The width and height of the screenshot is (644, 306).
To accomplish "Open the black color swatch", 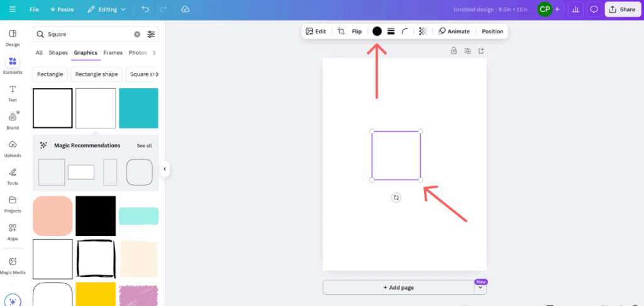I will tap(377, 31).
